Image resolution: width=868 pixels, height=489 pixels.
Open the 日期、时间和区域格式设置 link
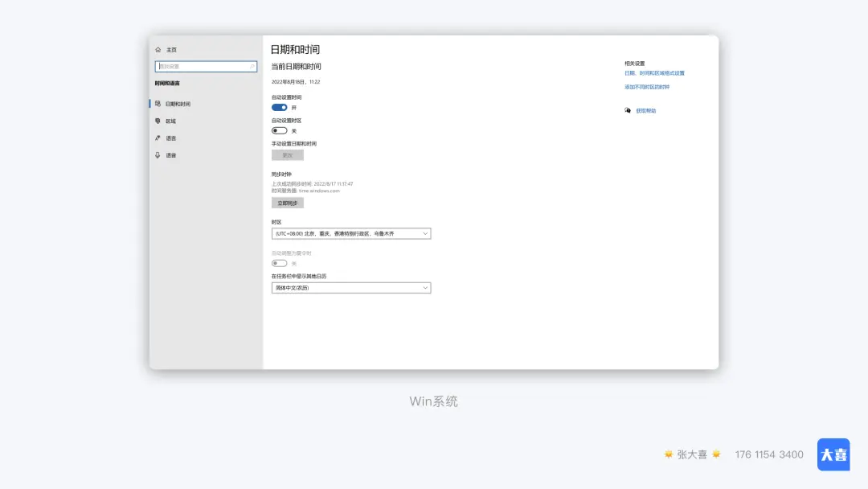point(654,73)
